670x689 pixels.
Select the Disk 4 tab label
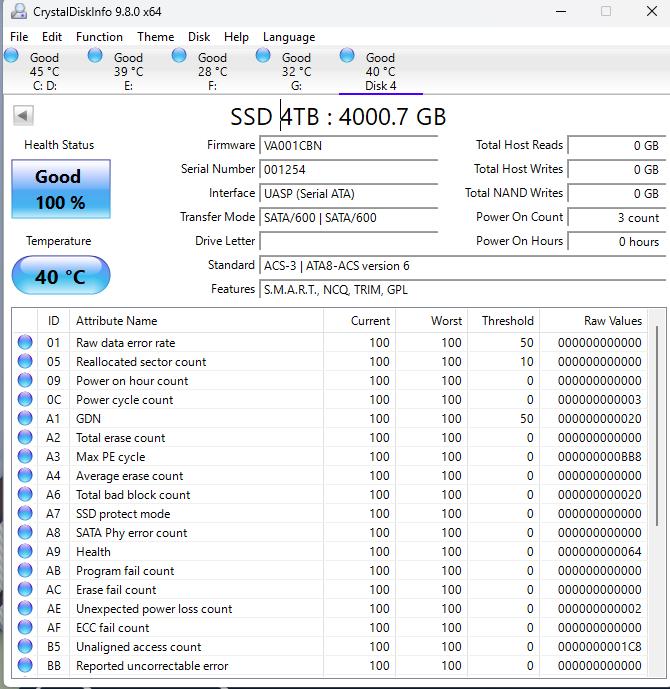380,86
